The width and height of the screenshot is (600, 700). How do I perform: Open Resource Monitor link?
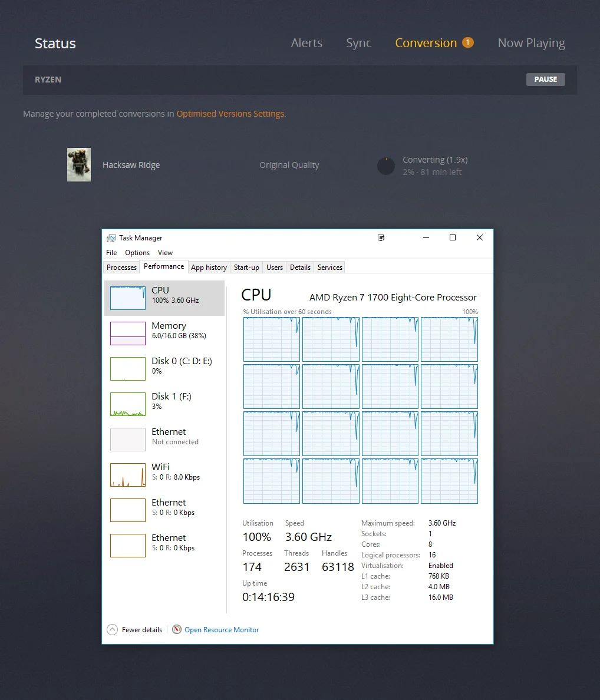pyautogui.click(x=222, y=629)
